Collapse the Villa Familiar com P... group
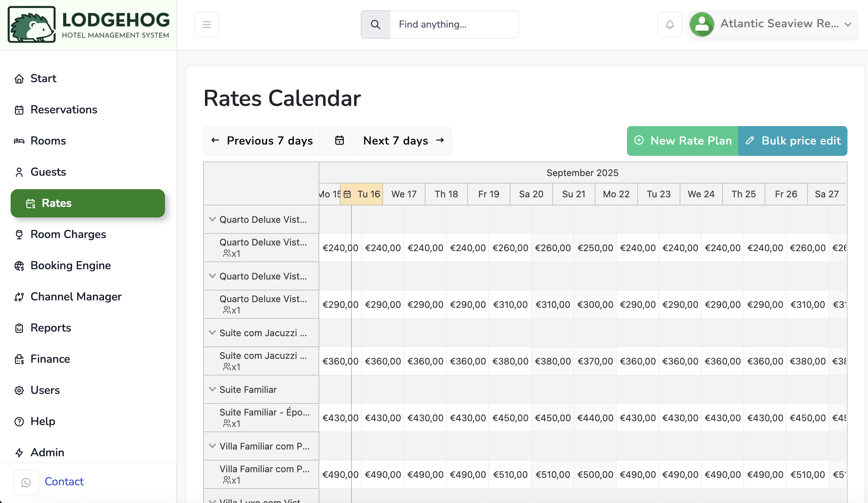This screenshot has width=868, height=503. point(212,446)
